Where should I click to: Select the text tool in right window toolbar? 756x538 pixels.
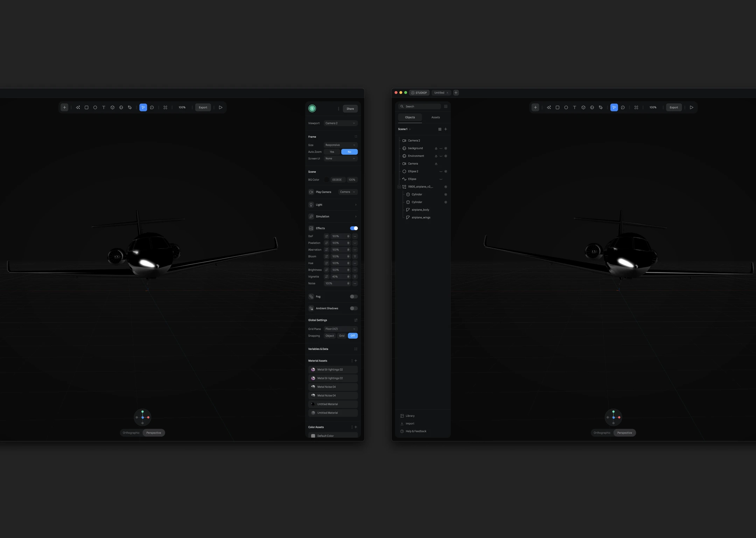[575, 108]
